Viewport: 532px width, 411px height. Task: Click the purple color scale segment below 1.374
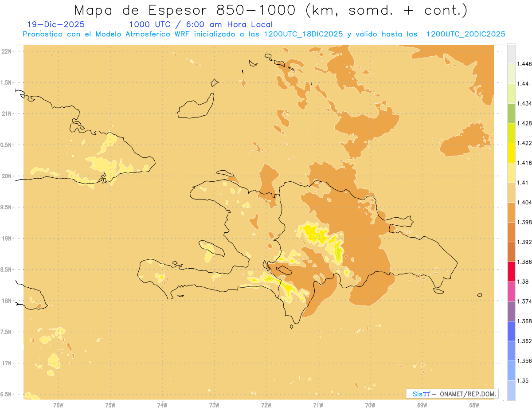[511, 311]
